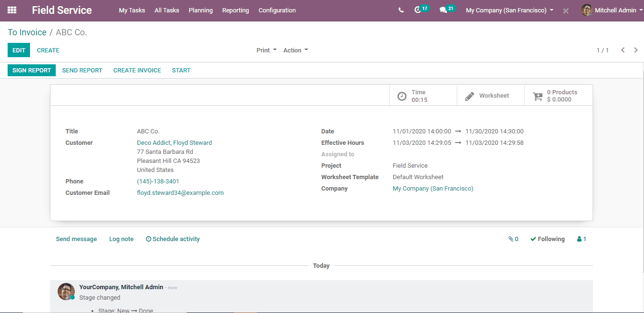Click the phone call icon in the navbar
The width and height of the screenshot is (644, 313).
coord(401,10)
